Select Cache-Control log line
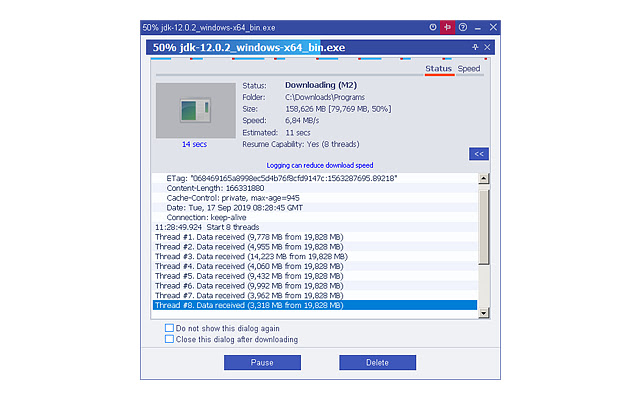 click(315, 198)
